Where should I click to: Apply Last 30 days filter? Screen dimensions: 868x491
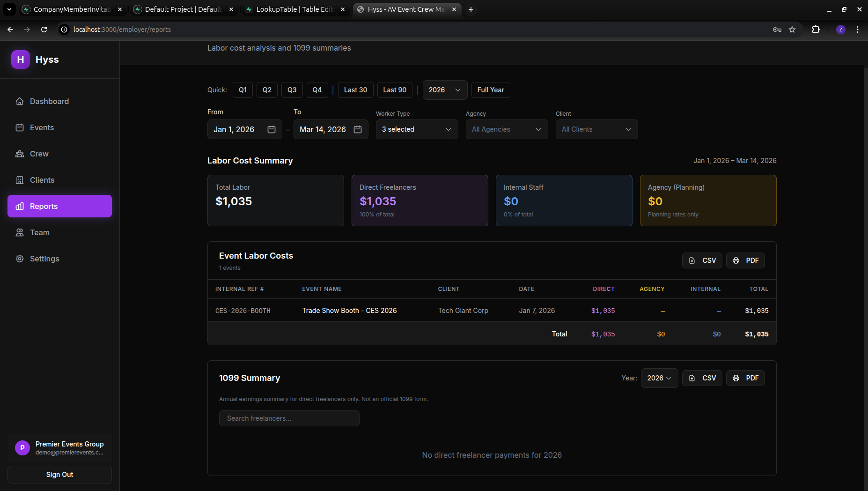point(355,90)
